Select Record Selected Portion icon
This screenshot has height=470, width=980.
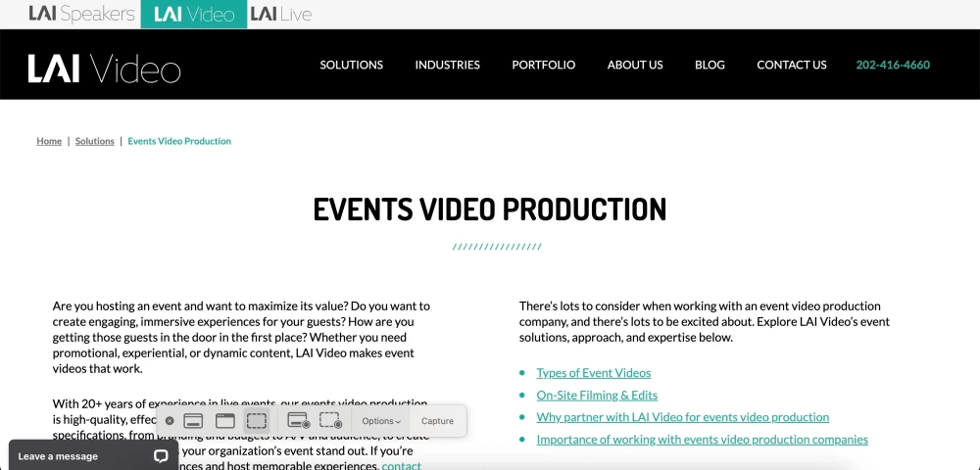point(330,421)
